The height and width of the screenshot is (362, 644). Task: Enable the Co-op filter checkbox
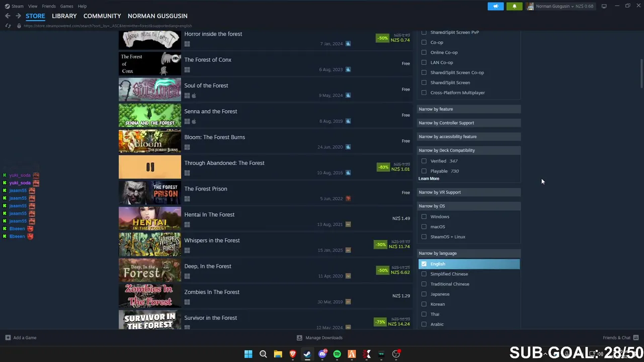pyautogui.click(x=424, y=42)
